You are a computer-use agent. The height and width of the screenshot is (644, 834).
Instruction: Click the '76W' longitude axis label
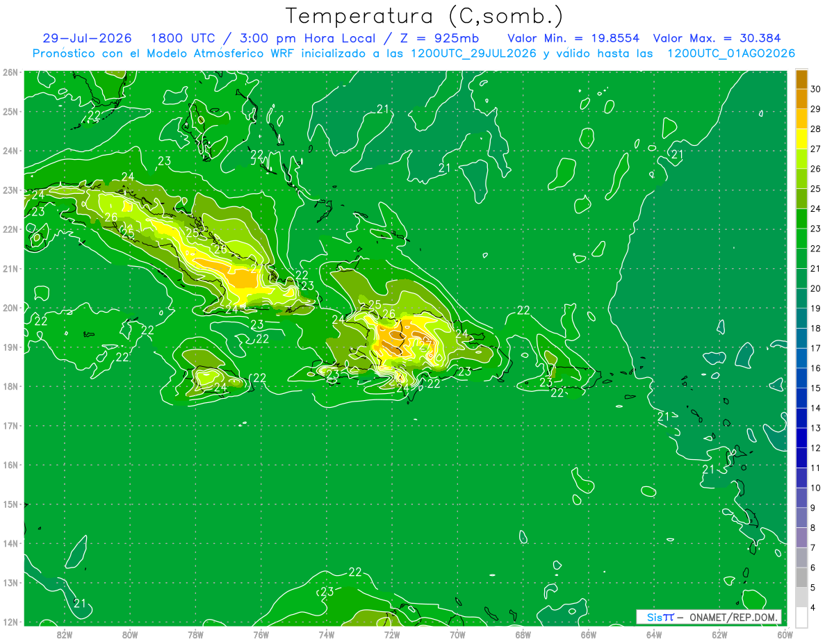click(261, 634)
